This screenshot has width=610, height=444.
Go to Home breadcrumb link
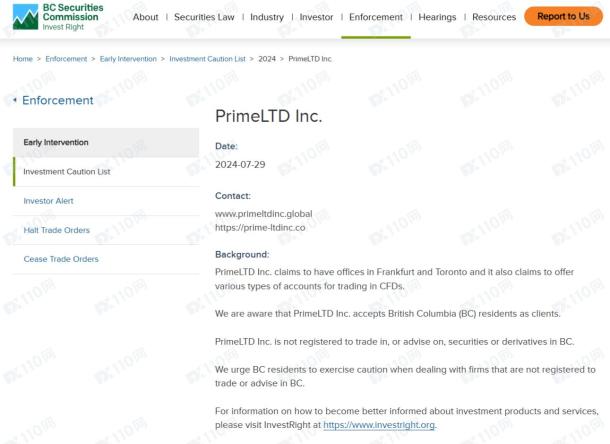click(x=23, y=59)
